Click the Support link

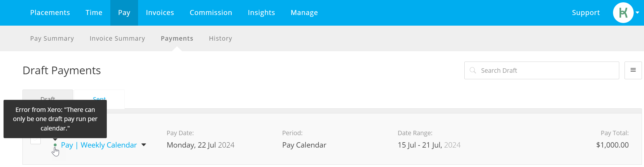click(x=586, y=13)
